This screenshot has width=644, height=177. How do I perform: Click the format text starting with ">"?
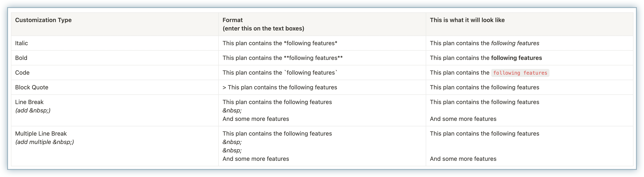click(280, 87)
